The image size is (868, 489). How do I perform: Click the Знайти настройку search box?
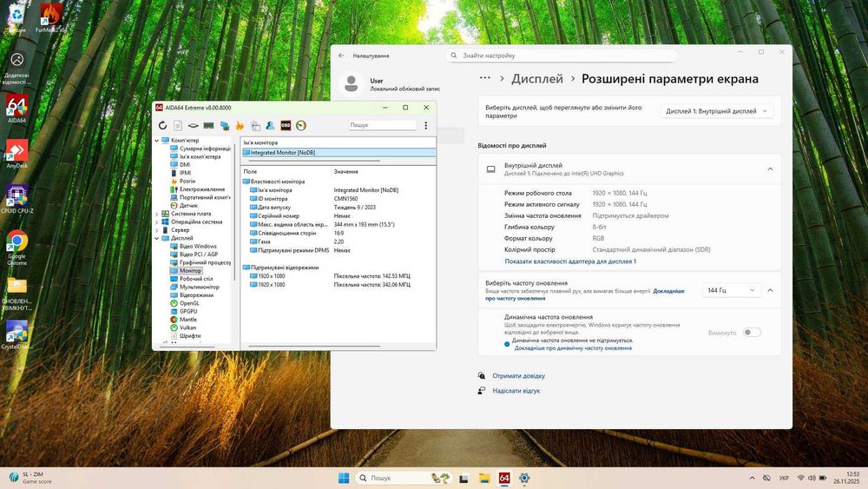coord(562,56)
